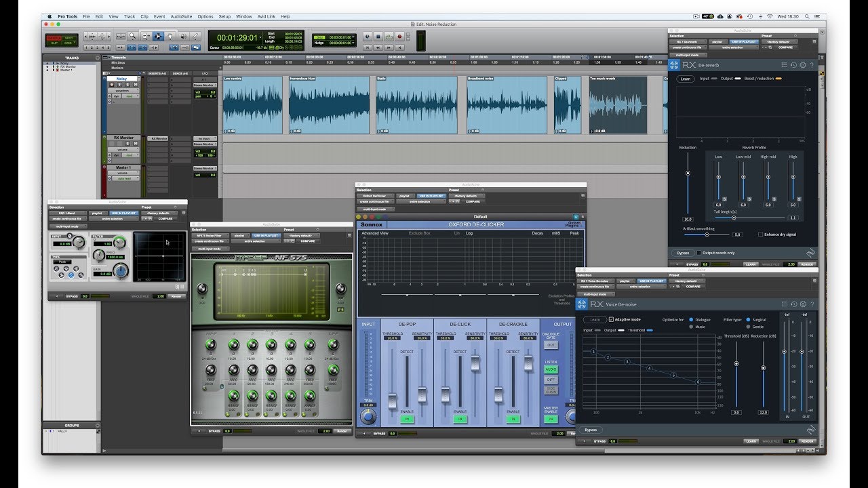Toggle De-Pop Enable IN button
Screen dimensions: 868x488
point(407,420)
